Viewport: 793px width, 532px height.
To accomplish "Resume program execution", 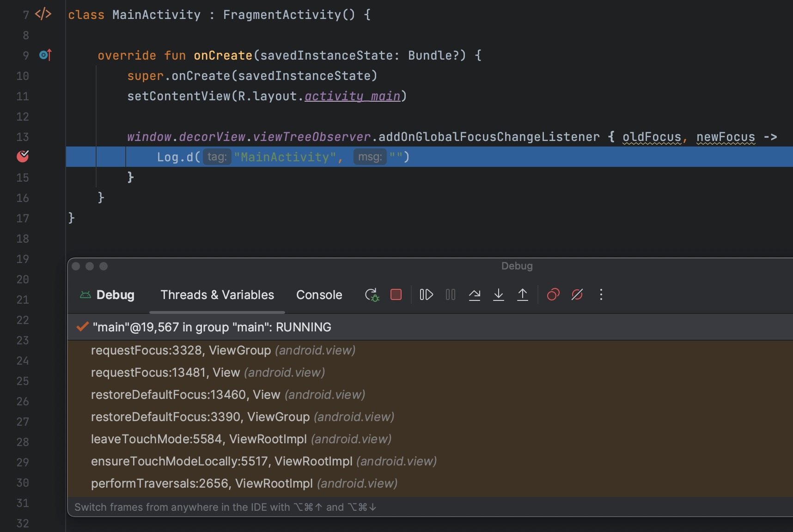I will (426, 295).
